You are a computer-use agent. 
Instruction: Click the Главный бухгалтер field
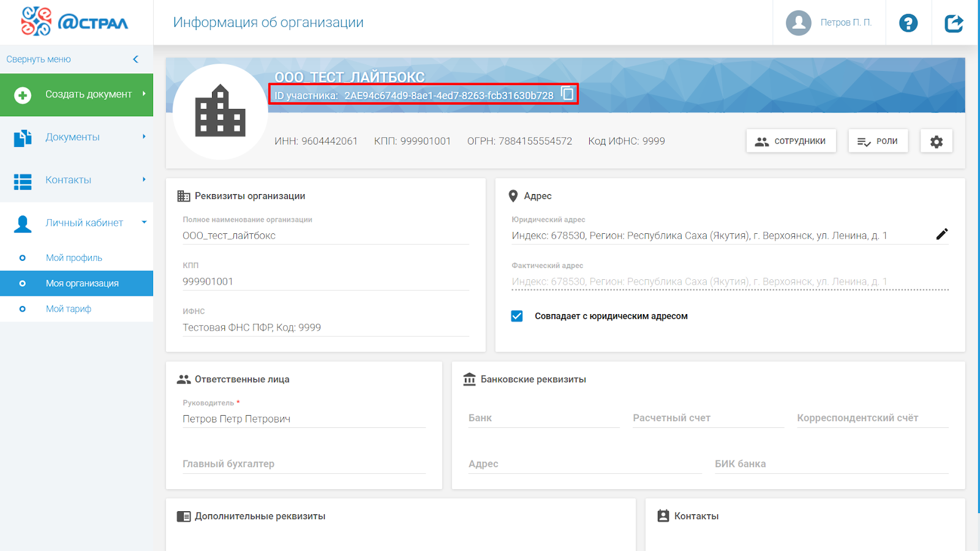304,464
